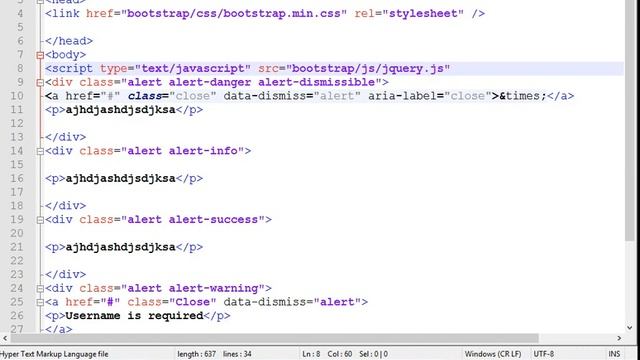Click 'alert alert-danger alert-dismissible' class value
640x360 pixels.
point(251,82)
